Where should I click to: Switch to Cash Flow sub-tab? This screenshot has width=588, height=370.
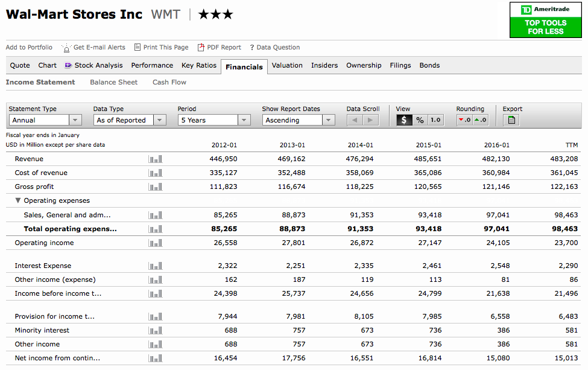(169, 82)
